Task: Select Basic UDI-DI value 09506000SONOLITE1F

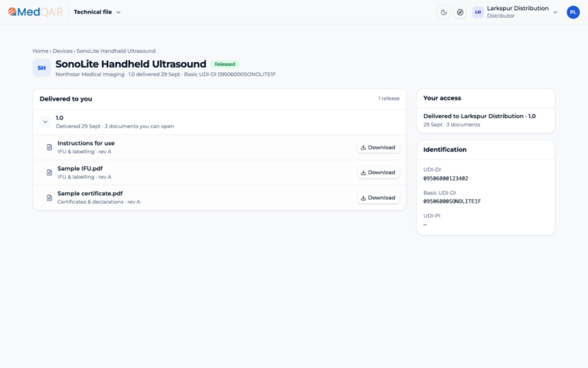Action: coord(452,202)
